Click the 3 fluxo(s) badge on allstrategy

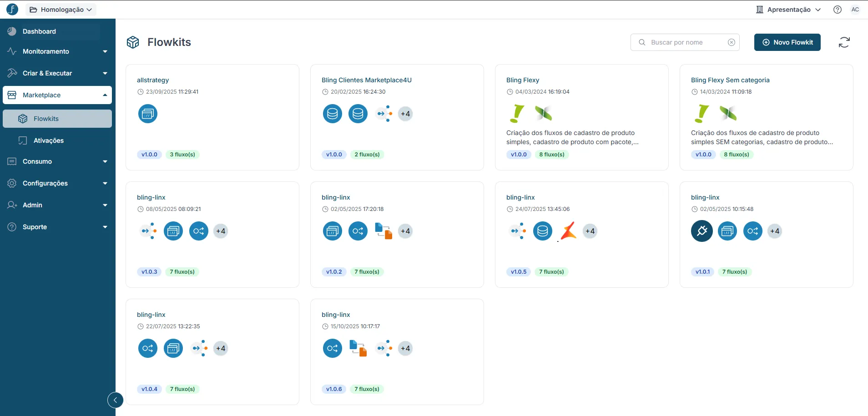tap(182, 155)
